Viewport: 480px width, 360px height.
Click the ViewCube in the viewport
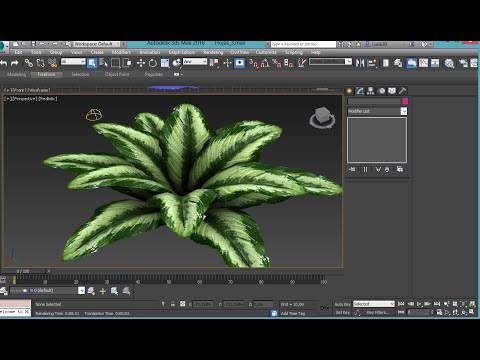322,117
